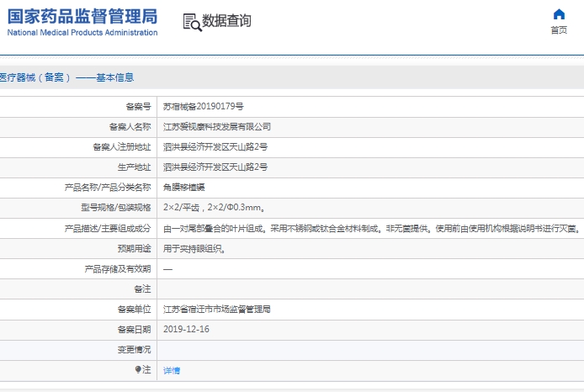Click the 生产地址 value 泗洪县经济开发区天山路2号
The width and height of the screenshot is (584, 392).
pyautogui.click(x=215, y=167)
